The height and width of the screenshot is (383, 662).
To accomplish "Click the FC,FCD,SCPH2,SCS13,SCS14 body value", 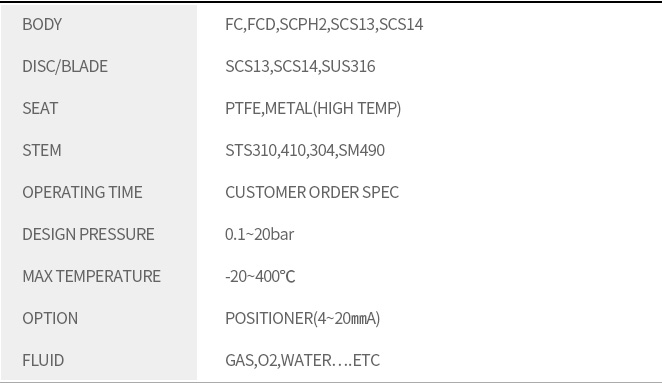I will (324, 24).
